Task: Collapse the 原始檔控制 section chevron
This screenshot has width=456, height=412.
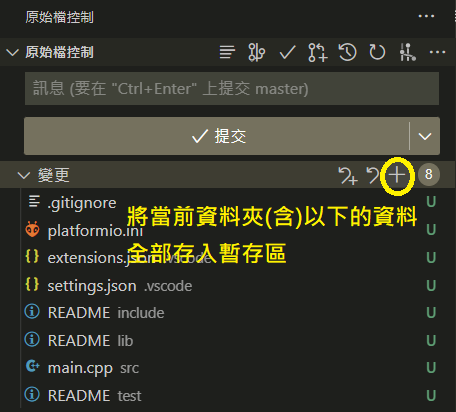Action: coord(12,52)
